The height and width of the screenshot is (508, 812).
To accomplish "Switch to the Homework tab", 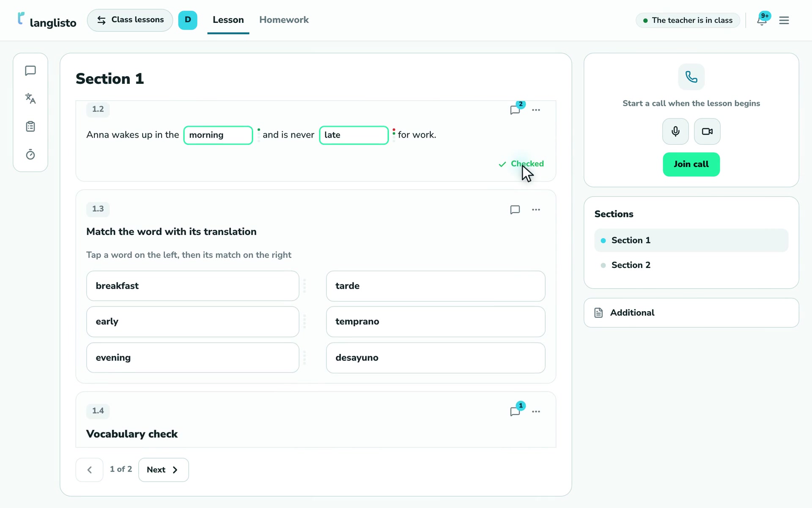I will click(x=284, y=20).
